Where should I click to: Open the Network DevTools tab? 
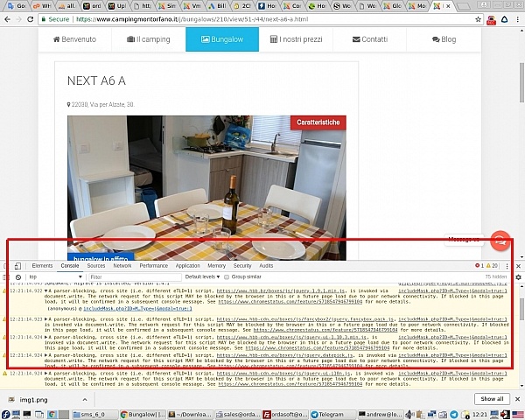click(122, 266)
